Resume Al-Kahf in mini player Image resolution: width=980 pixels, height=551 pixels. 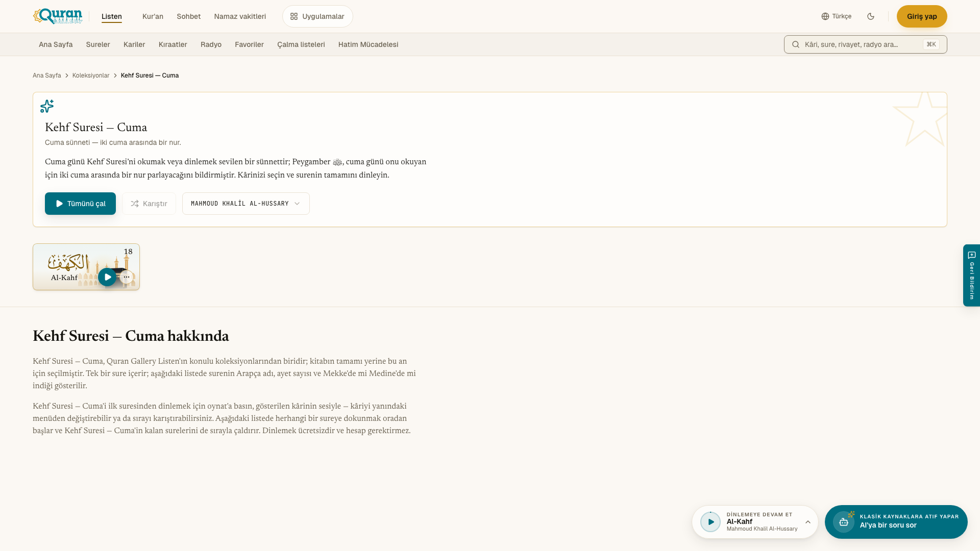710,522
